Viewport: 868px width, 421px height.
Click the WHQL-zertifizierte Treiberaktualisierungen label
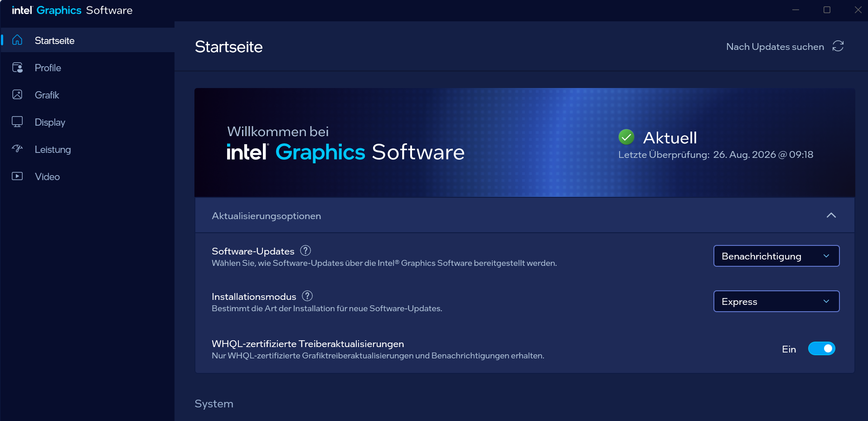(308, 344)
